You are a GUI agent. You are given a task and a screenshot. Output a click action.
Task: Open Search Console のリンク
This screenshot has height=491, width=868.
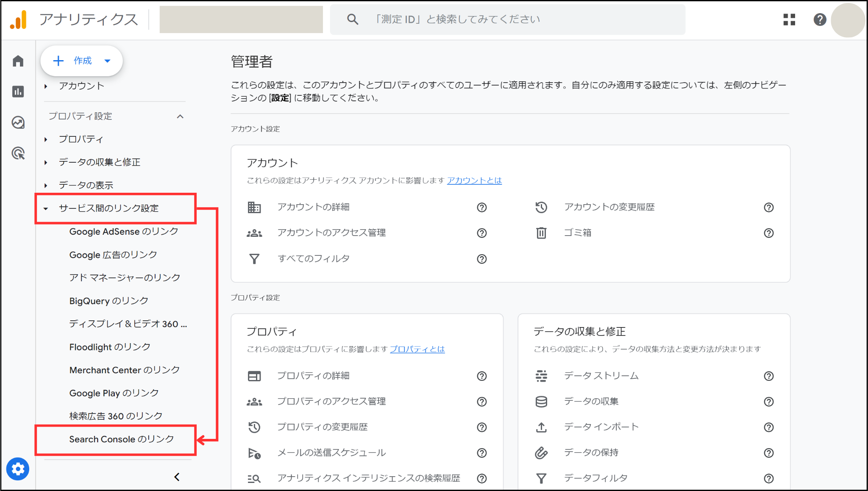[122, 439]
